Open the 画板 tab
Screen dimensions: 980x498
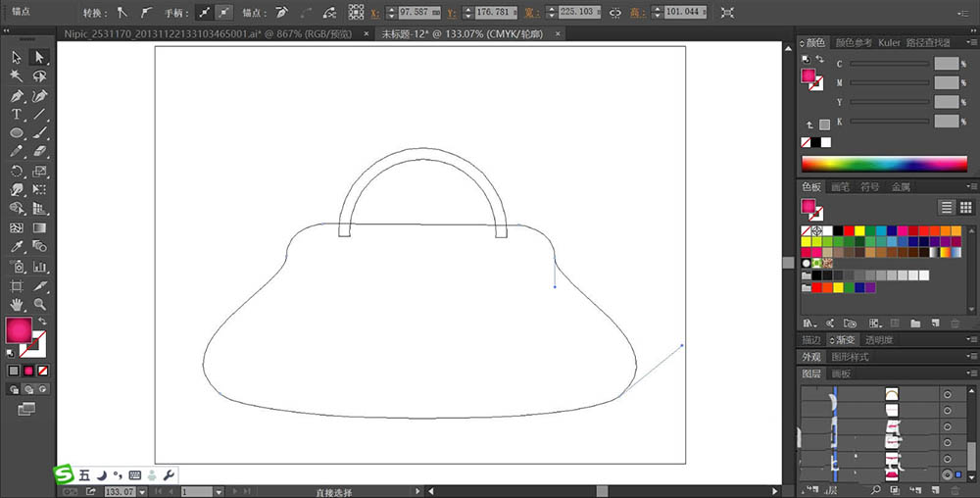841,373
